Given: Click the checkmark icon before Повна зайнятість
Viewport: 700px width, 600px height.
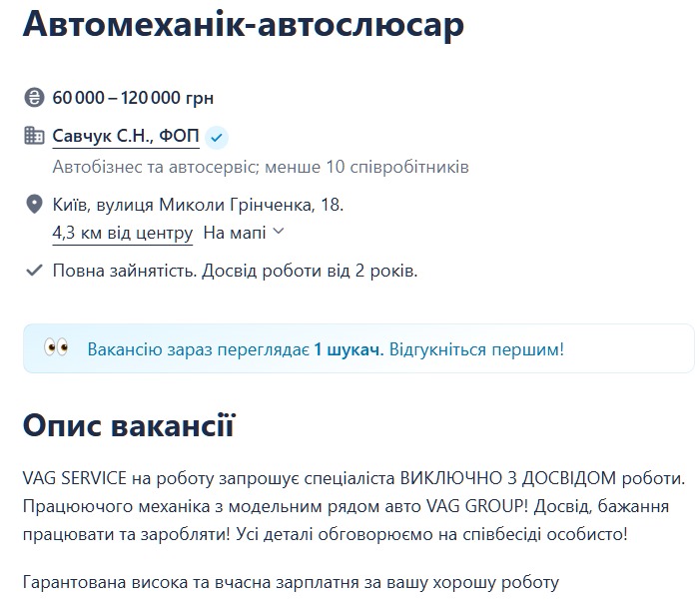Looking at the screenshot, I should (34, 270).
